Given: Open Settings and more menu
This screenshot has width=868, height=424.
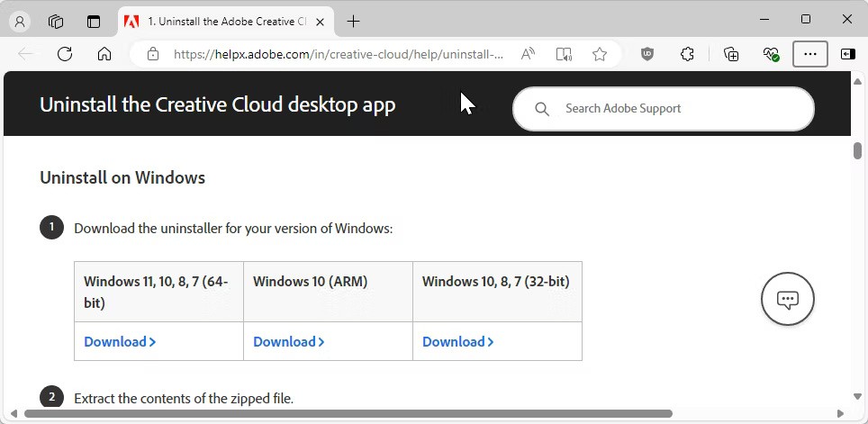Looking at the screenshot, I should pyautogui.click(x=809, y=54).
